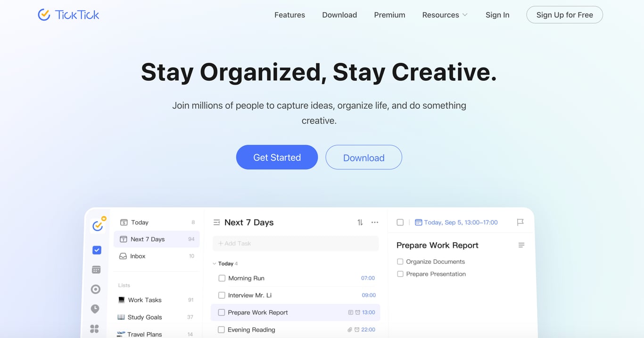Open the app avatar icon with crown badge
This screenshot has width=644, height=338.
tap(98, 225)
